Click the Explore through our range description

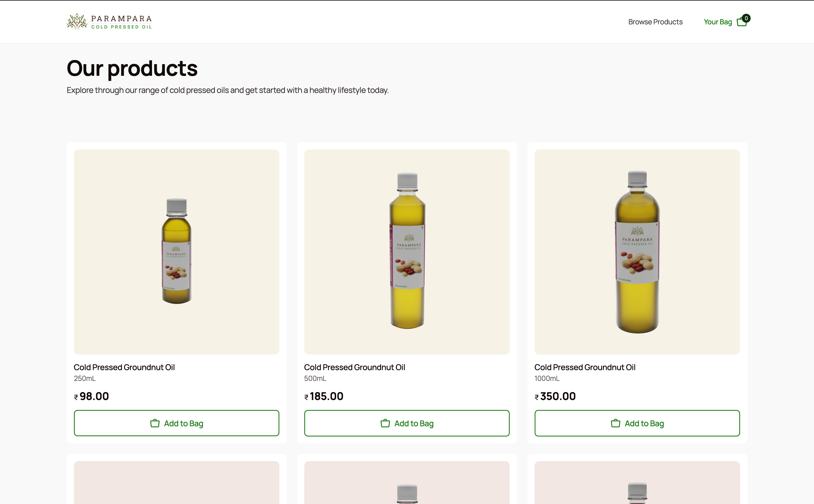pos(228,90)
